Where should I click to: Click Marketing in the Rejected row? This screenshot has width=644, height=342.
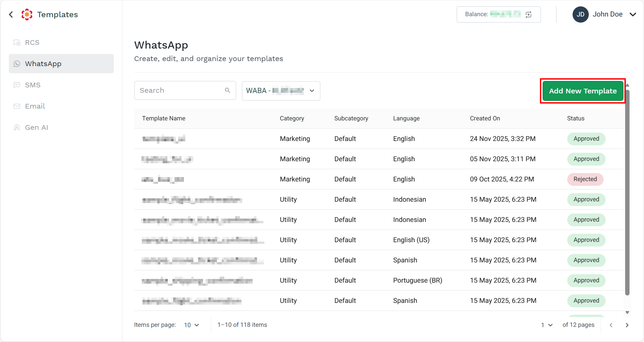(x=295, y=179)
